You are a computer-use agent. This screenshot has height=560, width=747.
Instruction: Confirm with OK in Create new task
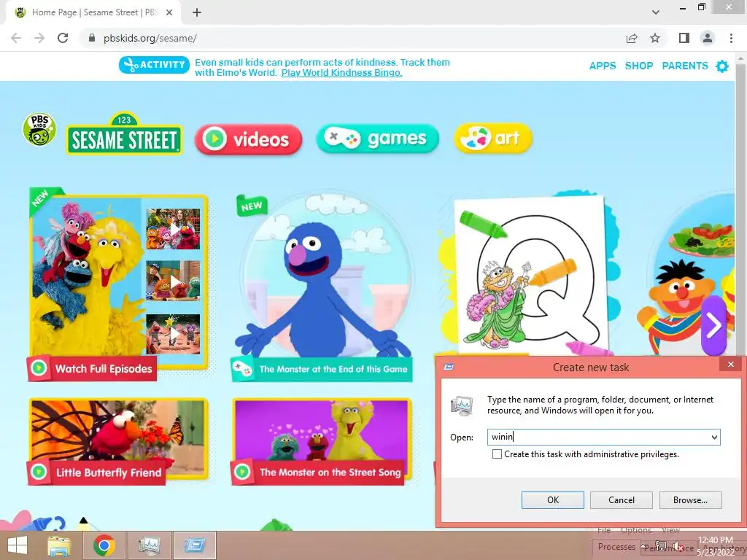click(553, 500)
